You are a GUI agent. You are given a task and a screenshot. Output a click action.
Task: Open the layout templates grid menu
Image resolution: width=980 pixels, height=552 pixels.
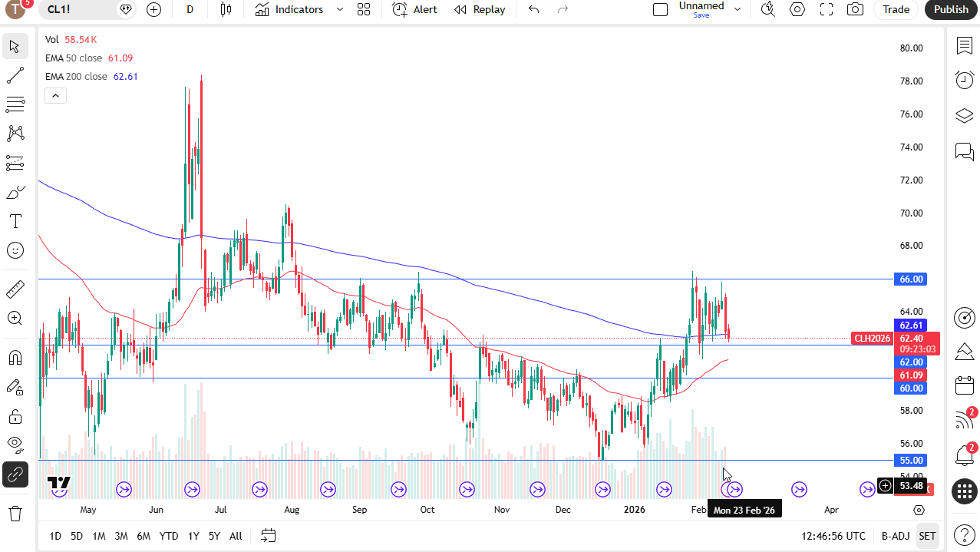[364, 9]
